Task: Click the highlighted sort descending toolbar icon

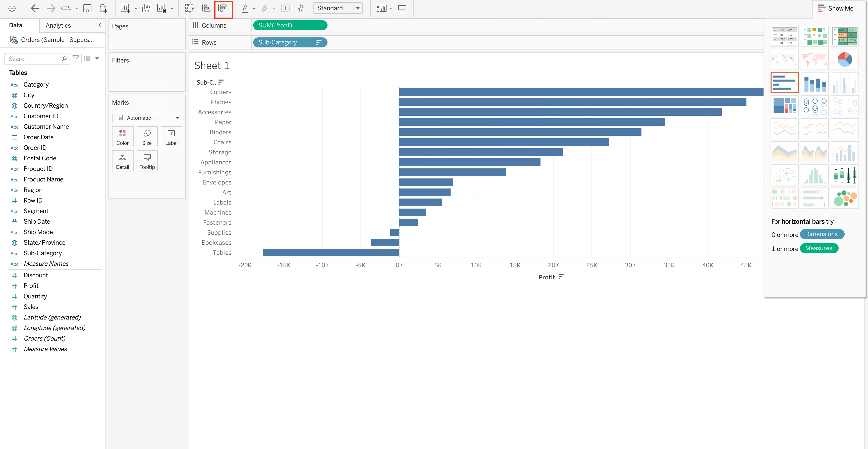Action: click(x=223, y=8)
